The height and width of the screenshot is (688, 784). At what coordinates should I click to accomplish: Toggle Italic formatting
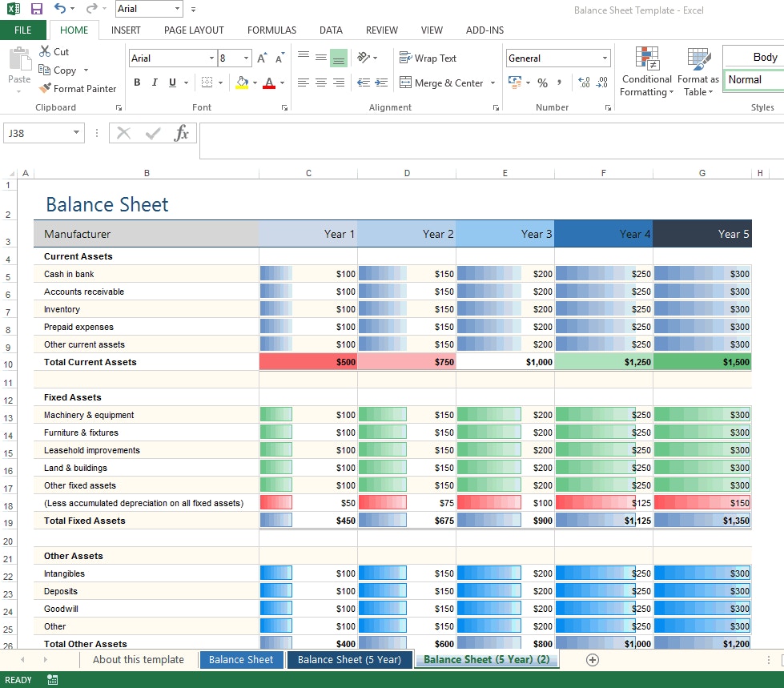154,82
